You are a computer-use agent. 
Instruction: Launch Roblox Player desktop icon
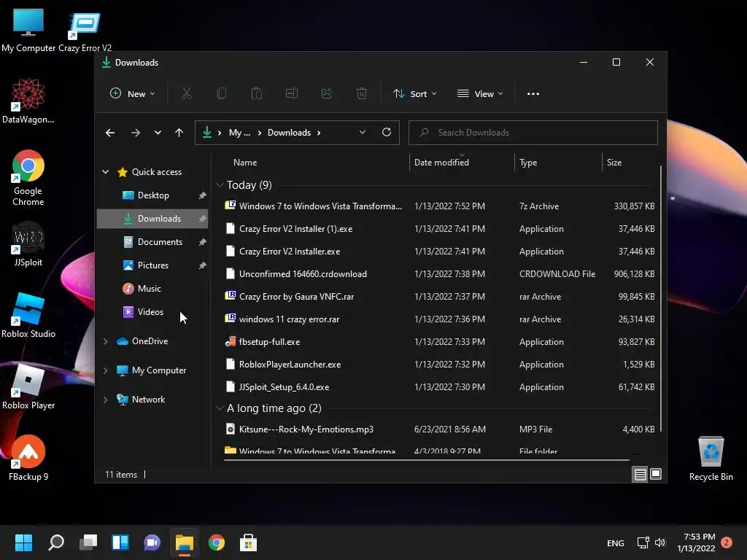[28, 386]
